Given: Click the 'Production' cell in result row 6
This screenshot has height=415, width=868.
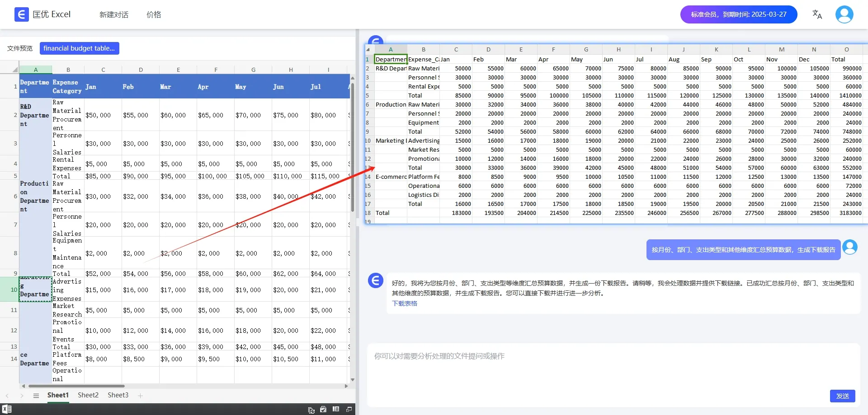Looking at the screenshot, I should point(391,104).
